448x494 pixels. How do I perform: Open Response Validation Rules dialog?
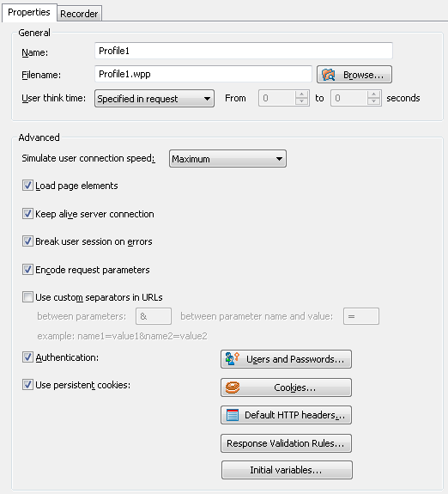[x=286, y=443]
